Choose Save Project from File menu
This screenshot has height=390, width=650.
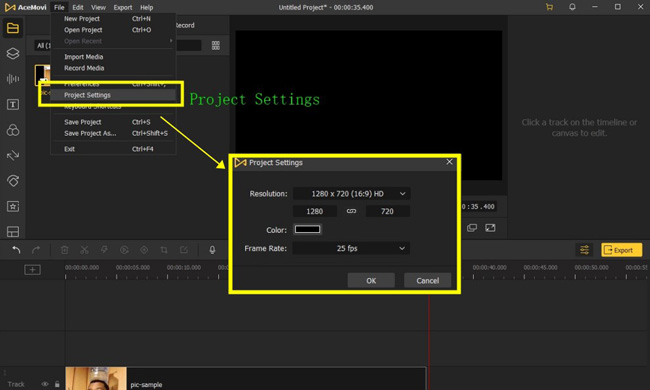[x=113, y=122]
